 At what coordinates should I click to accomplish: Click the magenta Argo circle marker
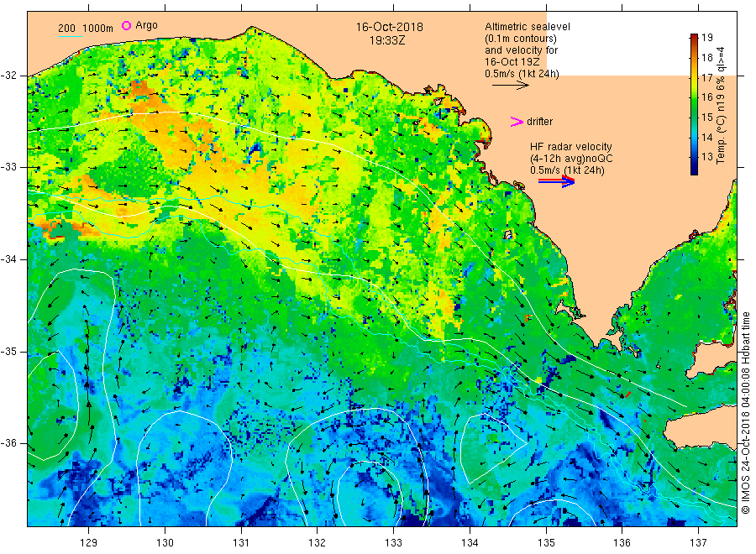(x=126, y=25)
